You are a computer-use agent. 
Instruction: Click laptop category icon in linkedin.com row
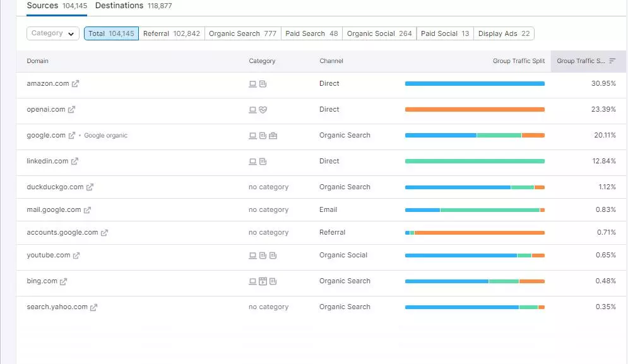[x=252, y=161]
